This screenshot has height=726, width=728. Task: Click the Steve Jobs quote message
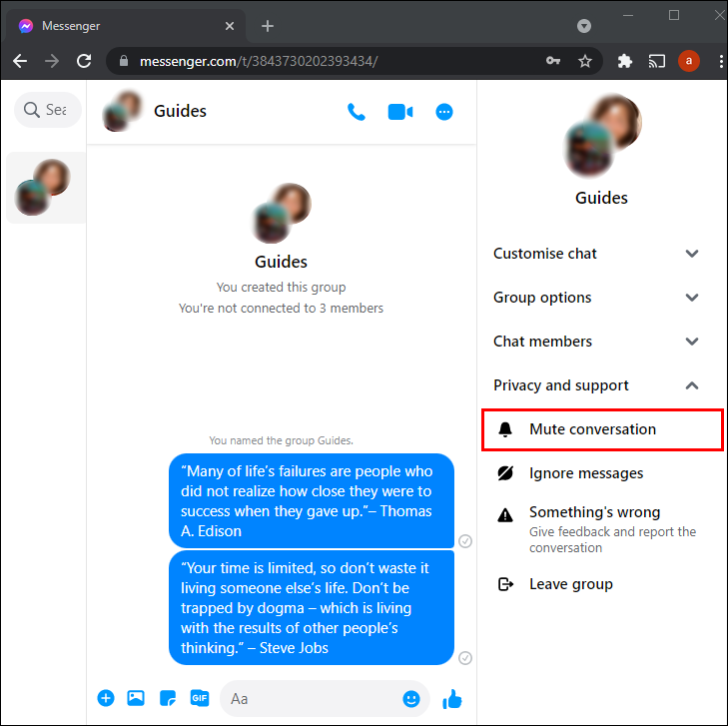(311, 607)
